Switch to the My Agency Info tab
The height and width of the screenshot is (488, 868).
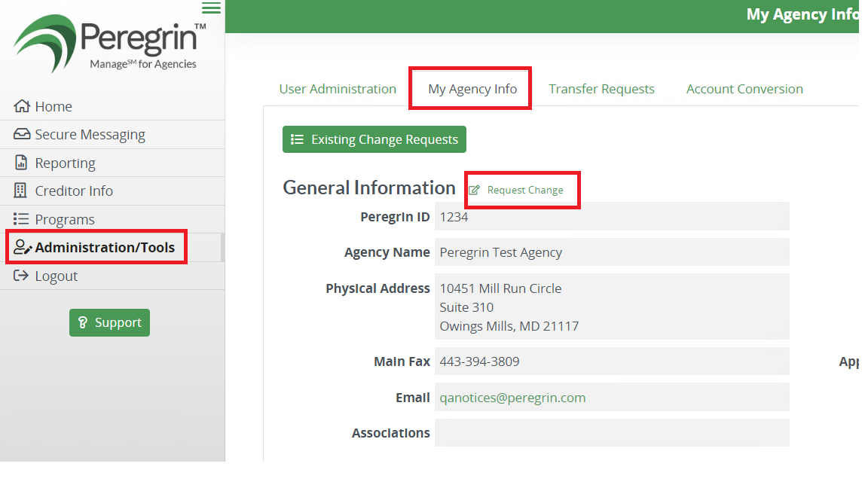472,89
